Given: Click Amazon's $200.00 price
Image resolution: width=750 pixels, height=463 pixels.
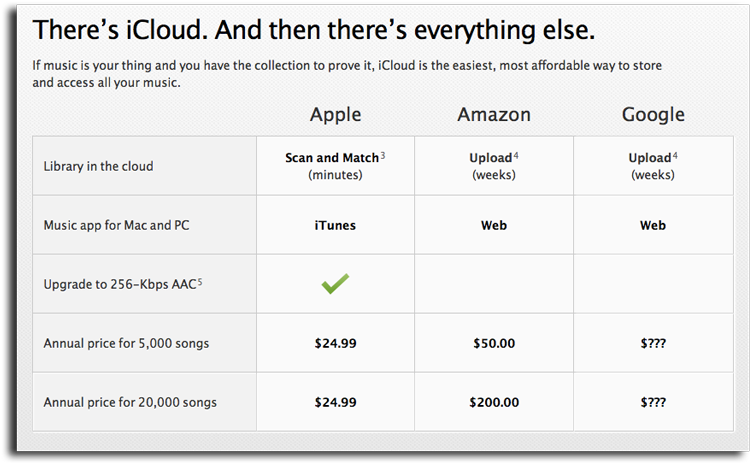Looking at the screenshot, I should point(494,402).
